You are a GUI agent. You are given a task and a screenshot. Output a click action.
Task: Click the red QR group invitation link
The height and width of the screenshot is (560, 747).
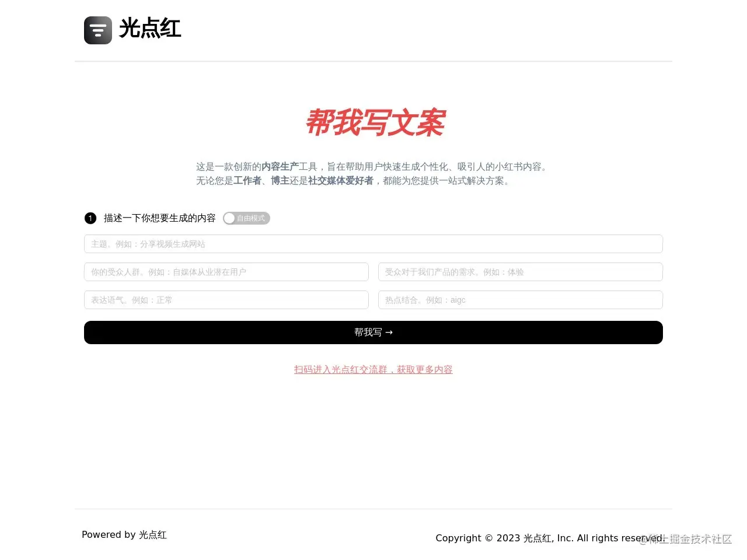click(373, 369)
